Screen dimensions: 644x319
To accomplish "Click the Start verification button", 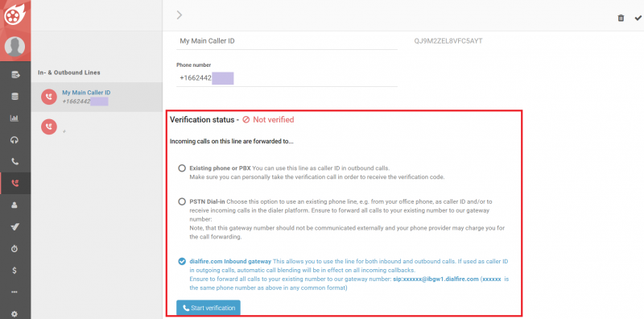I will (208, 308).
